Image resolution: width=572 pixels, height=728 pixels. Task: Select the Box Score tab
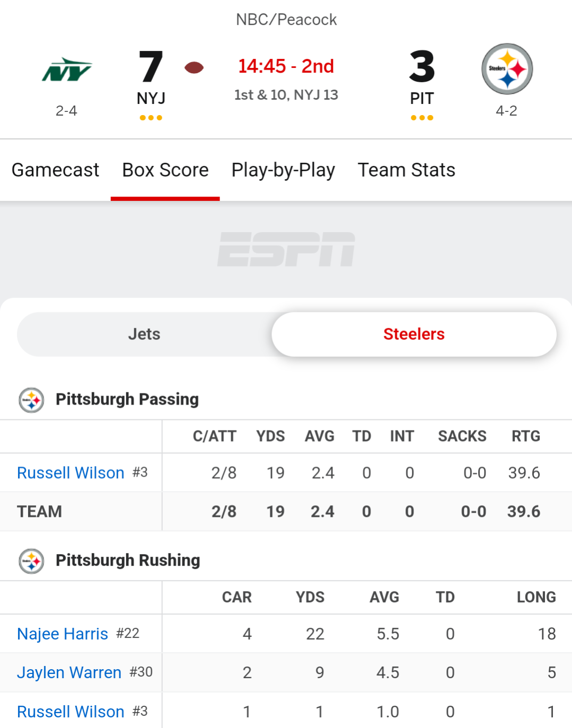[165, 170]
